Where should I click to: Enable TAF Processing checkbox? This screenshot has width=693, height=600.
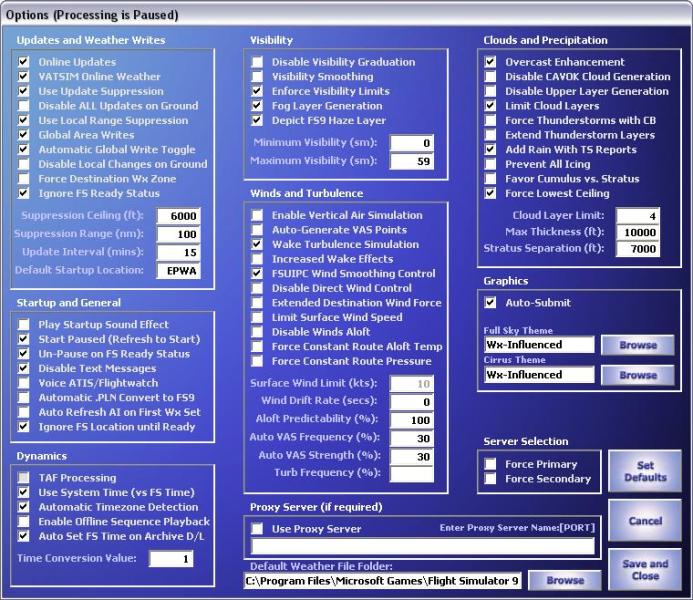(x=24, y=478)
